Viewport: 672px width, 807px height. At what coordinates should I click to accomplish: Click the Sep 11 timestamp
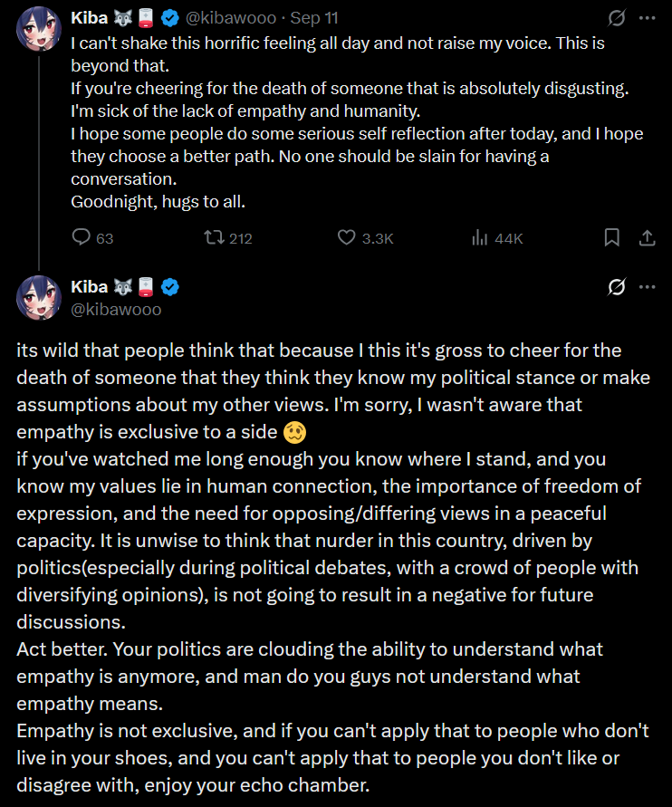pos(312,17)
